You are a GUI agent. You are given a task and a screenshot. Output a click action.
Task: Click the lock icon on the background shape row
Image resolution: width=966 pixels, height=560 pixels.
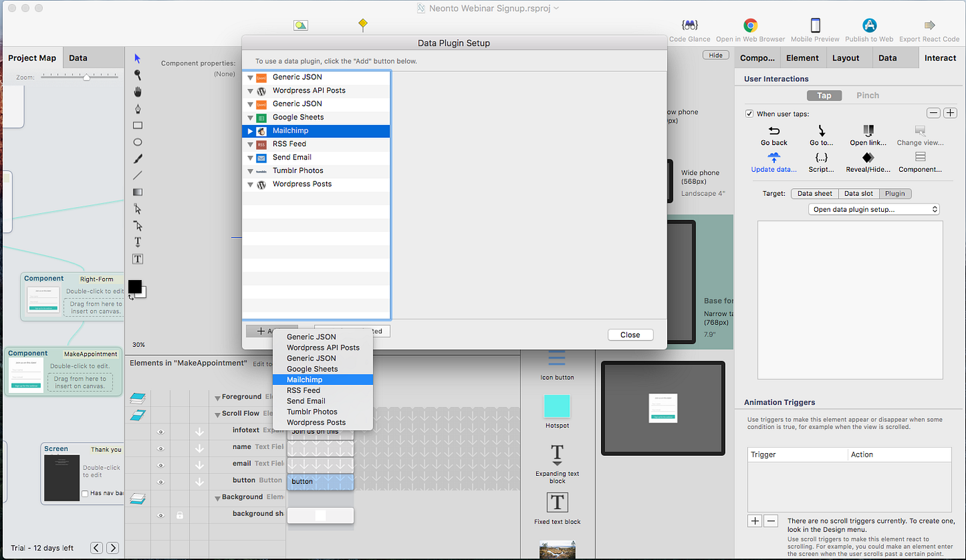pyautogui.click(x=181, y=515)
